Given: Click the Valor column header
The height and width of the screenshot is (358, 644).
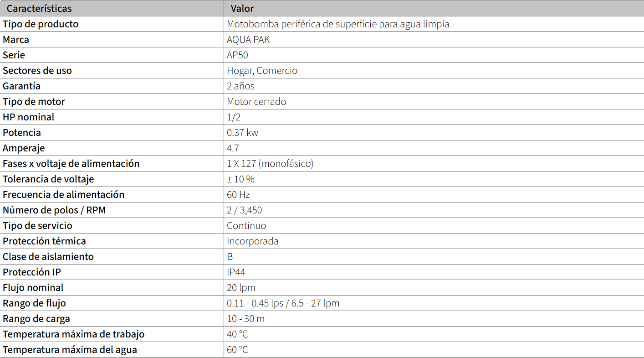Looking at the screenshot, I should coord(242,9).
